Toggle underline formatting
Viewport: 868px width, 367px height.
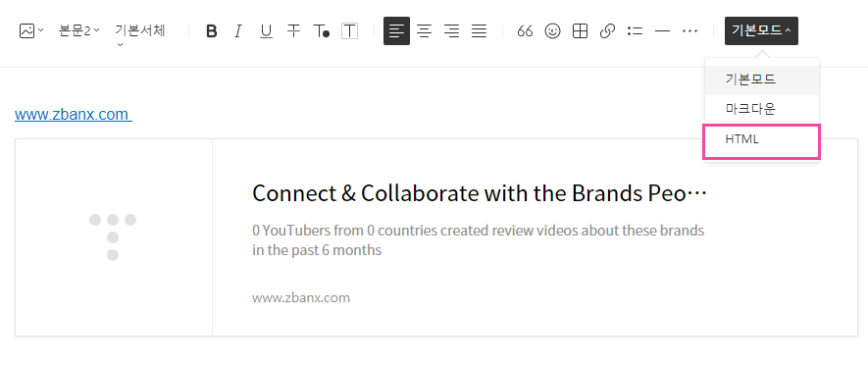266,31
